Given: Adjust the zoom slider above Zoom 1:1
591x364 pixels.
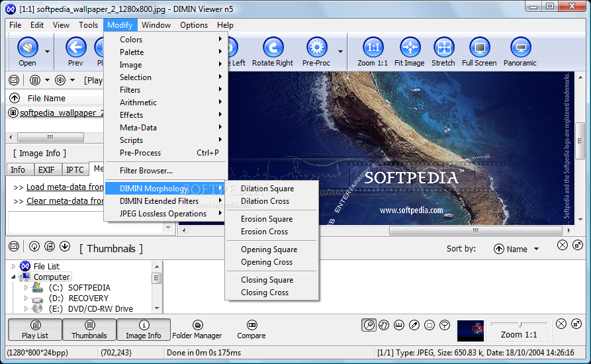Looking at the screenshot, I should [520, 324].
